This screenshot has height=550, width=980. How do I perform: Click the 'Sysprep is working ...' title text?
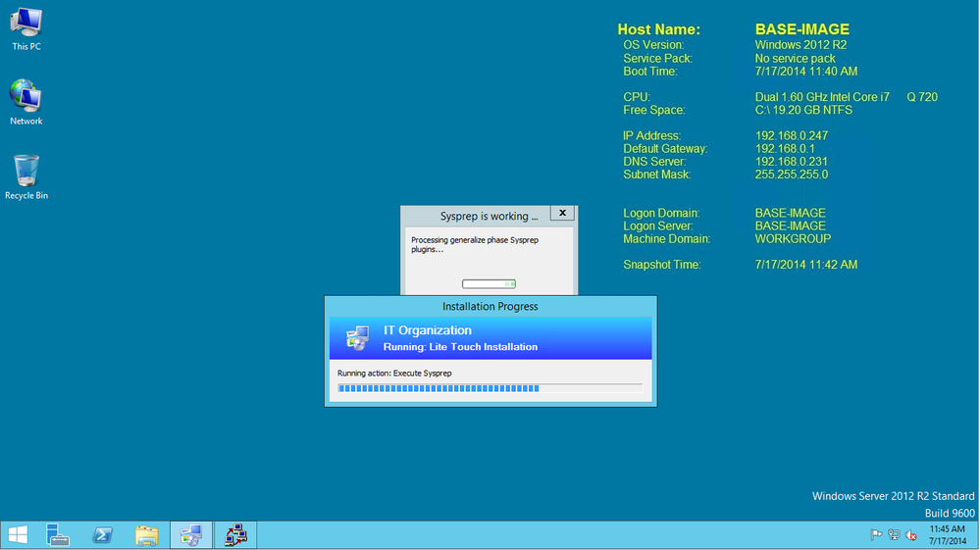tap(489, 216)
